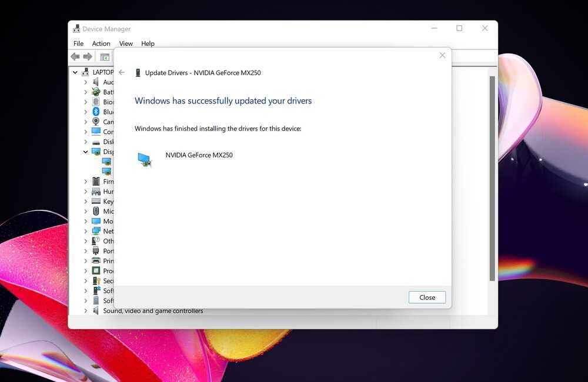
Task: Click the toolbar Forward arrow icon
Action: tap(88, 57)
